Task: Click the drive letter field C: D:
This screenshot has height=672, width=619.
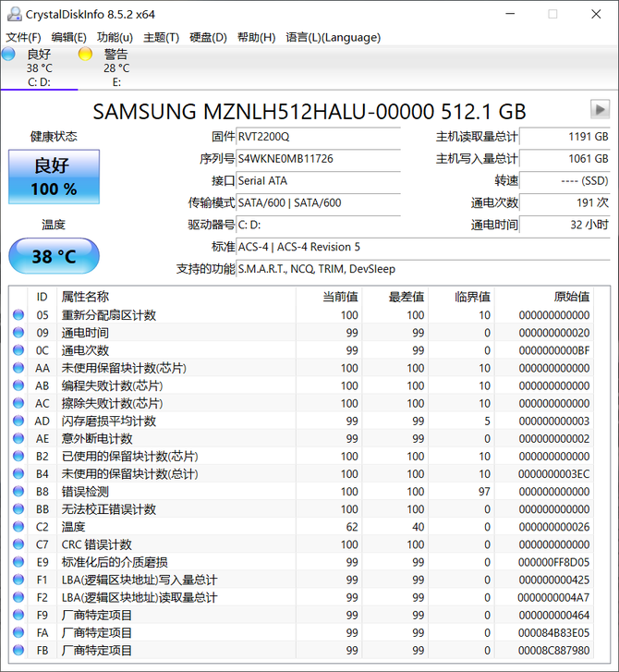Action: (x=319, y=225)
